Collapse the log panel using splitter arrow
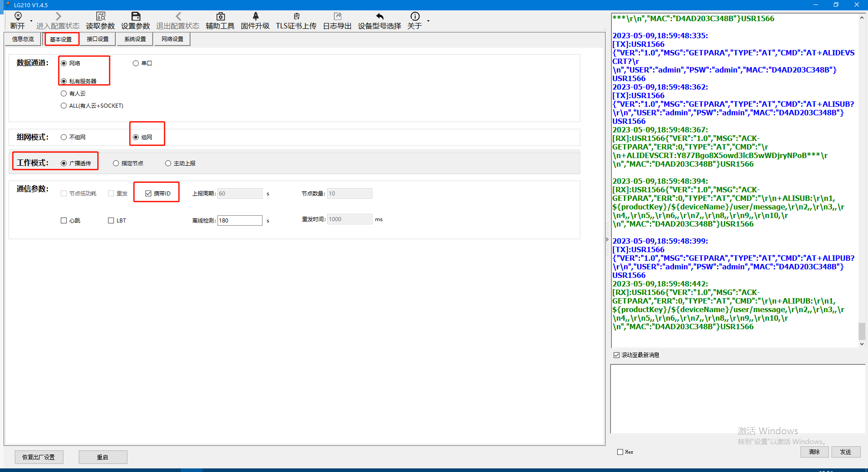 coord(607,239)
